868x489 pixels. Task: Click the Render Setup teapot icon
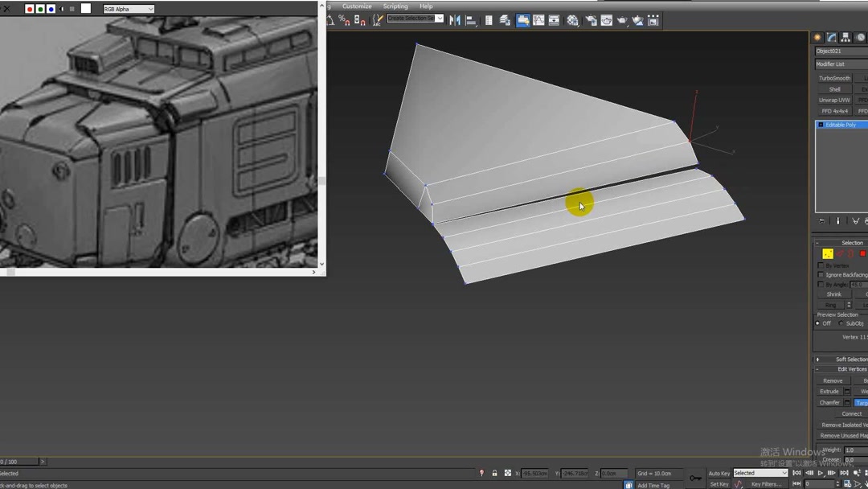point(591,20)
